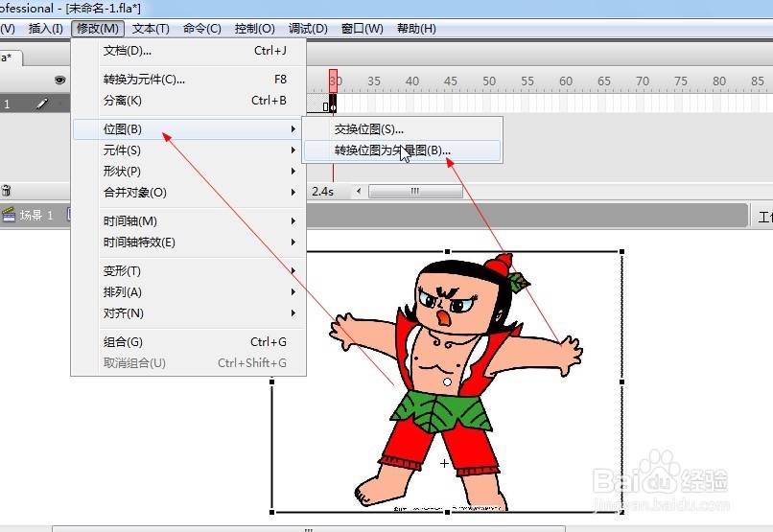The image size is (773, 532).
Task: Open the 插入(I) menu
Action: [46, 29]
